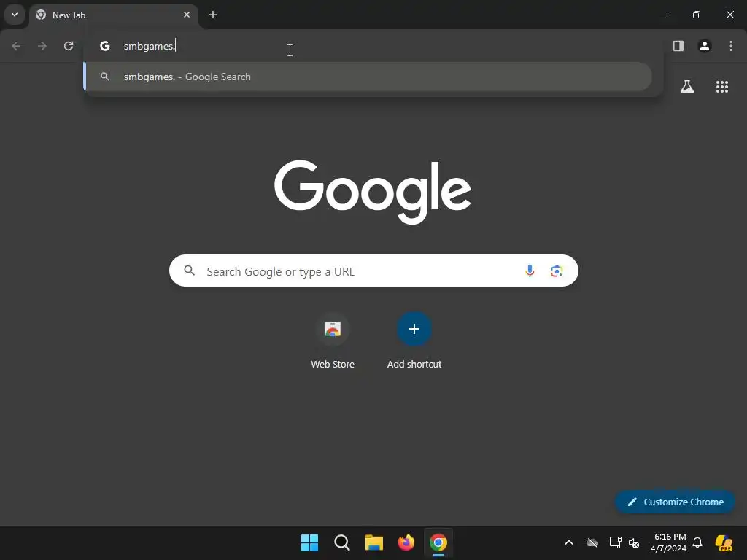The width and height of the screenshot is (747, 560).
Task: Open the clock showing 6:16 PM
Action: point(669,542)
